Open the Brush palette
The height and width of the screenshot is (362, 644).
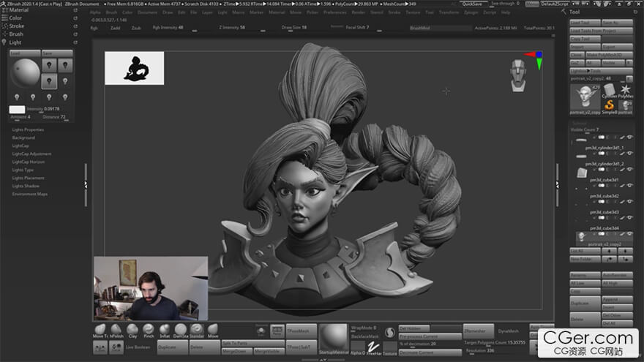coord(16,34)
